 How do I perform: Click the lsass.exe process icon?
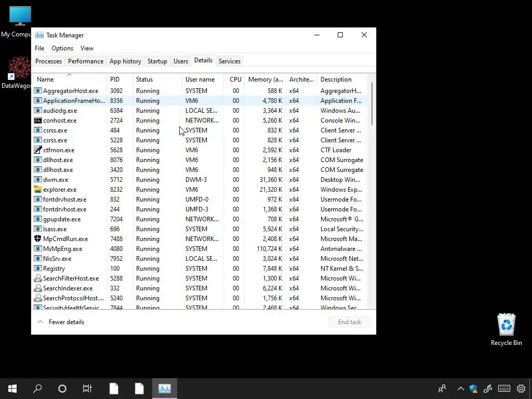[x=37, y=229]
